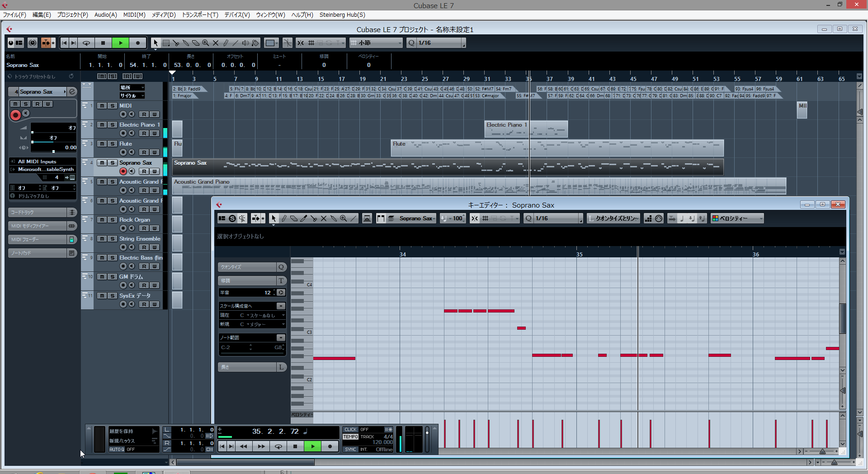Select the Glue tool in project toolbar
This screenshot has height=474, width=868.
pyautogui.click(x=186, y=43)
